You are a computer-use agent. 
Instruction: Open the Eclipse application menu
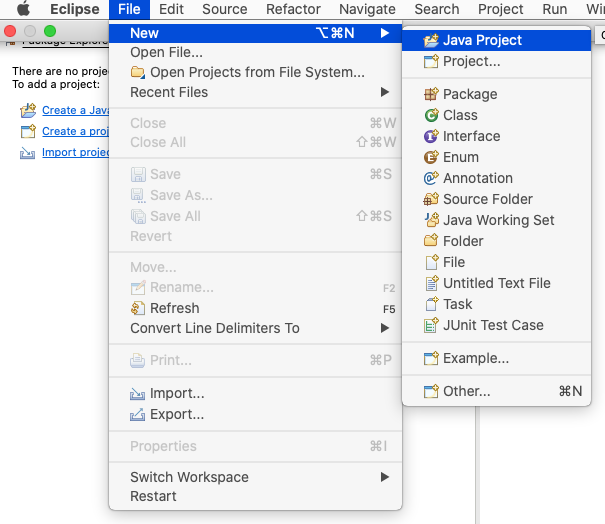(x=74, y=9)
